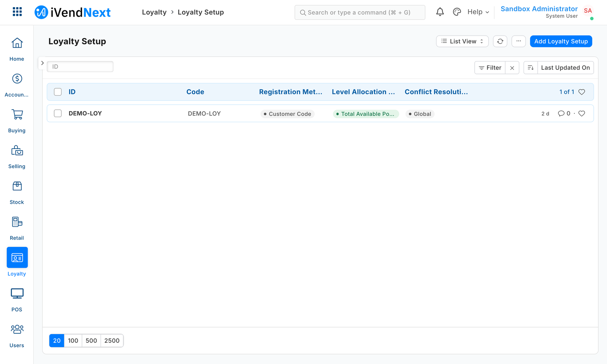
Task: Open the Loyalty module
Action: [17, 262]
